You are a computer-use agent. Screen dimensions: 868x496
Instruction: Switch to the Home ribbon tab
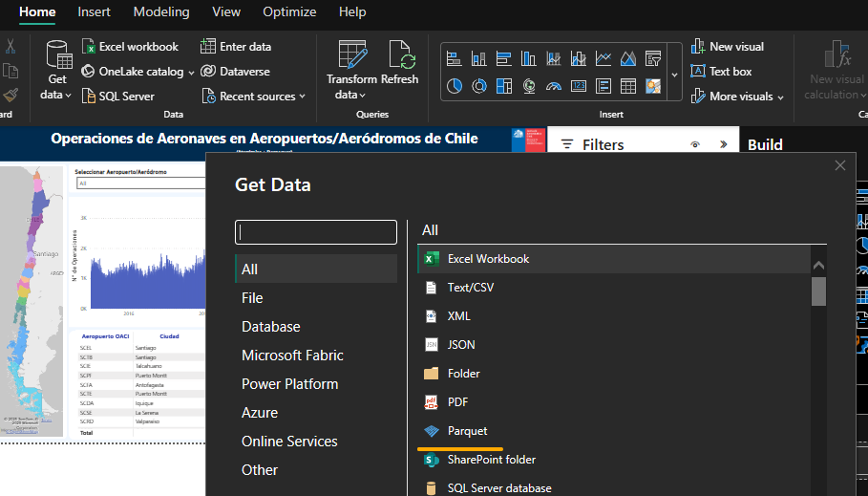(37, 12)
